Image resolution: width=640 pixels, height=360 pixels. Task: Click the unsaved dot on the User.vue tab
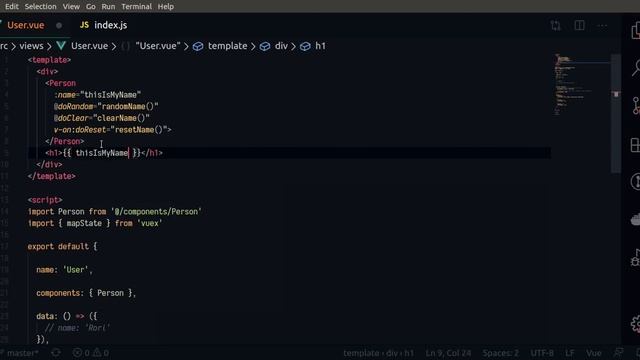(59, 25)
